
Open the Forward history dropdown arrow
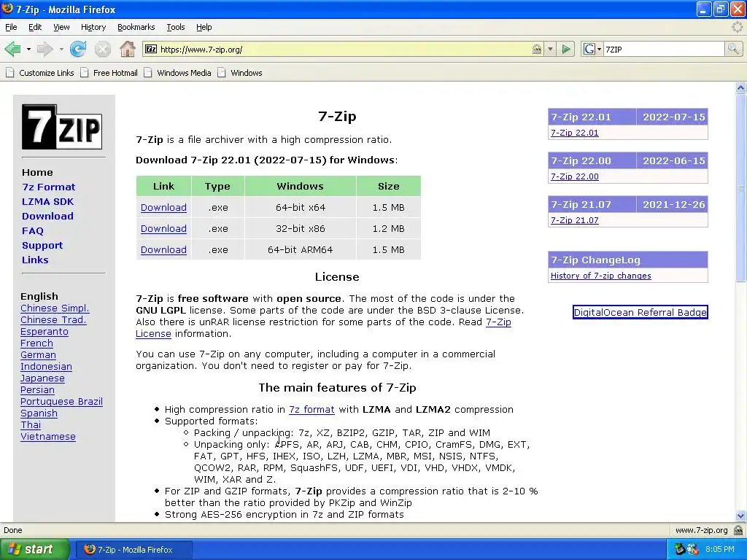(x=61, y=49)
